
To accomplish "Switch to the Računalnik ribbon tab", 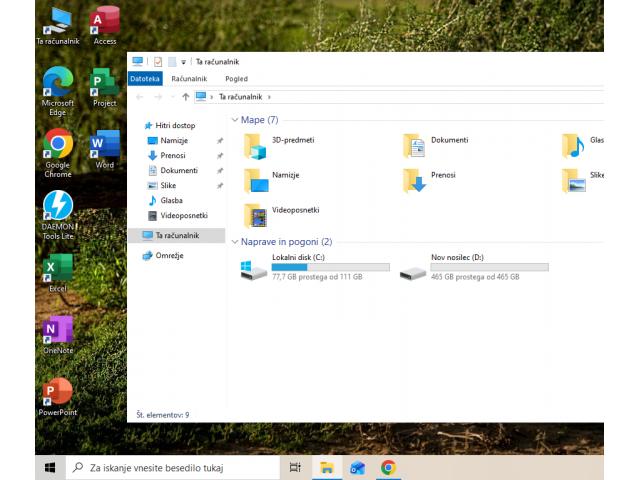I will coord(189,78).
